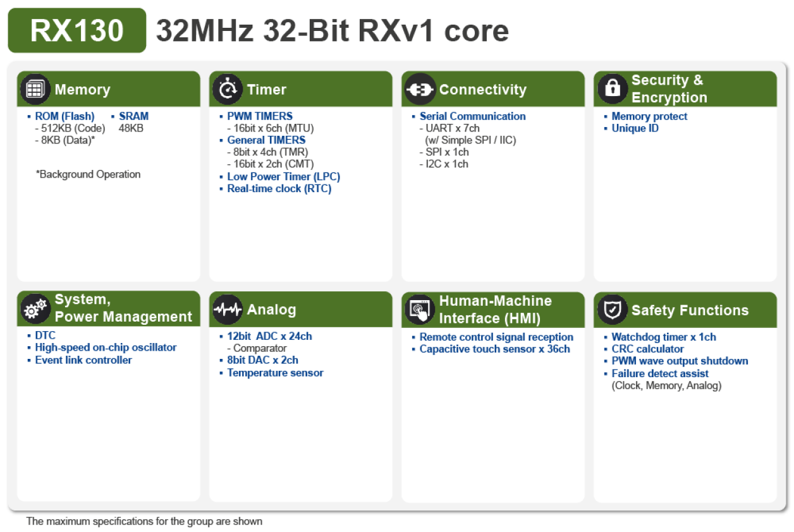
Task: Click the Security & Encryption padlock icon
Action: pyautogui.click(x=611, y=88)
